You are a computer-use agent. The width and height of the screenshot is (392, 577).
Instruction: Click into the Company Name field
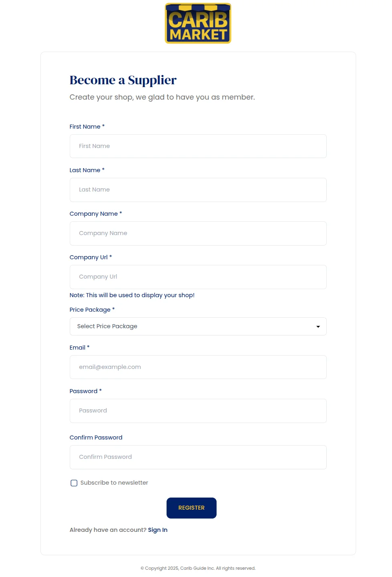pyautogui.click(x=198, y=233)
